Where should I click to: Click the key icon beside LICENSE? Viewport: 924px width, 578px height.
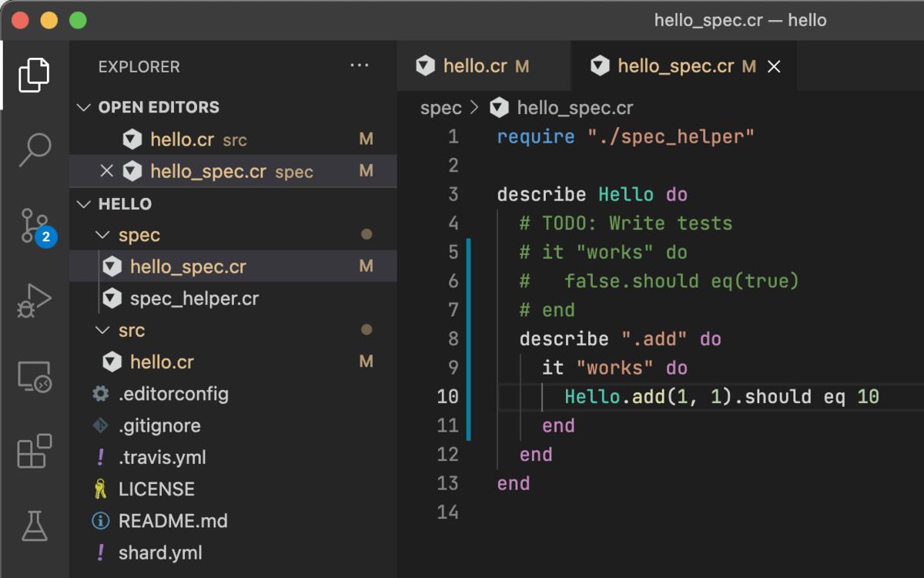click(x=100, y=489)
